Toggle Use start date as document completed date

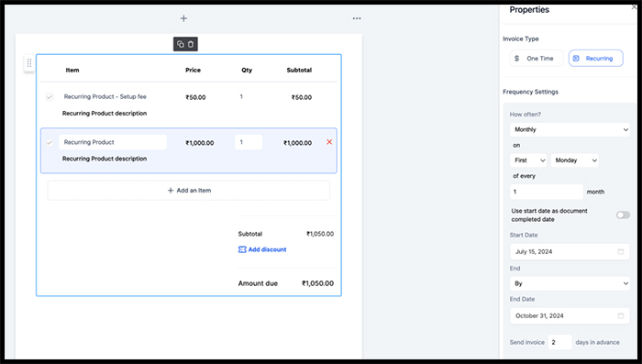[623, 215]
